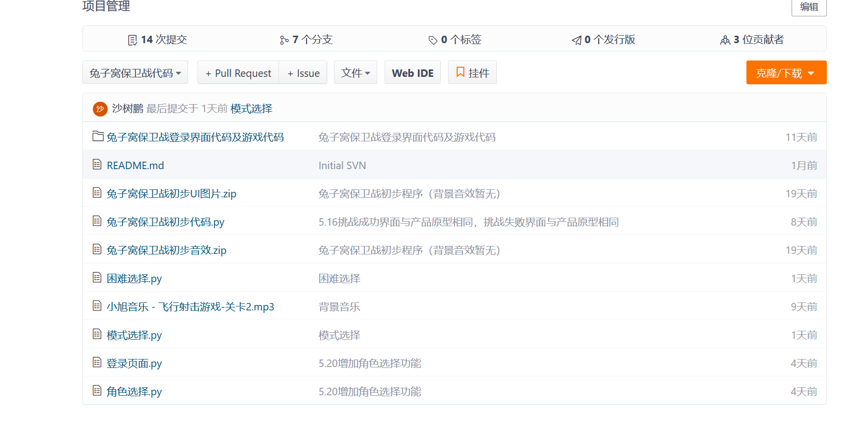The width and height of the screenshot is (868, 421).
Task: Open the 困难选择.py file
Action: pyautogui.click(x=134, y=279)
